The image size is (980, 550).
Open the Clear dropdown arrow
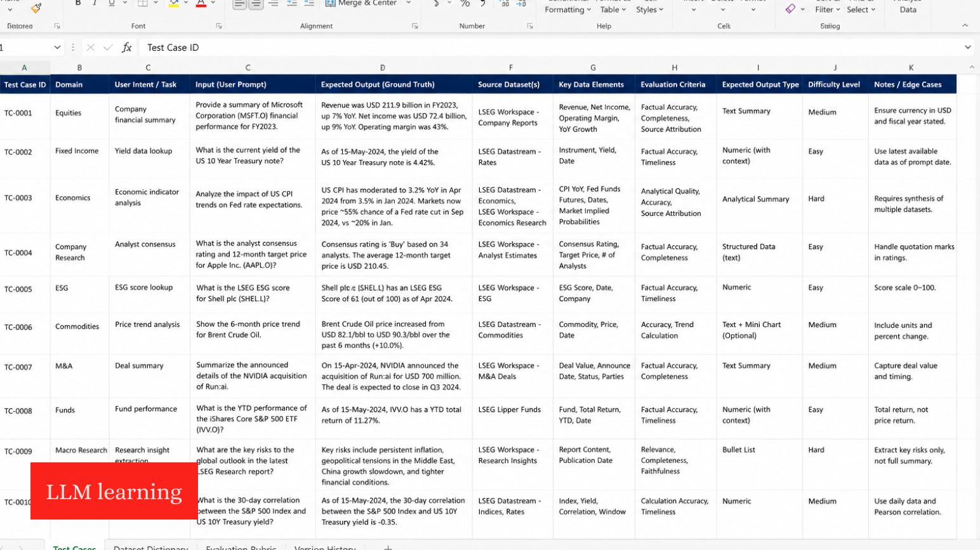[x=802, y=9]
